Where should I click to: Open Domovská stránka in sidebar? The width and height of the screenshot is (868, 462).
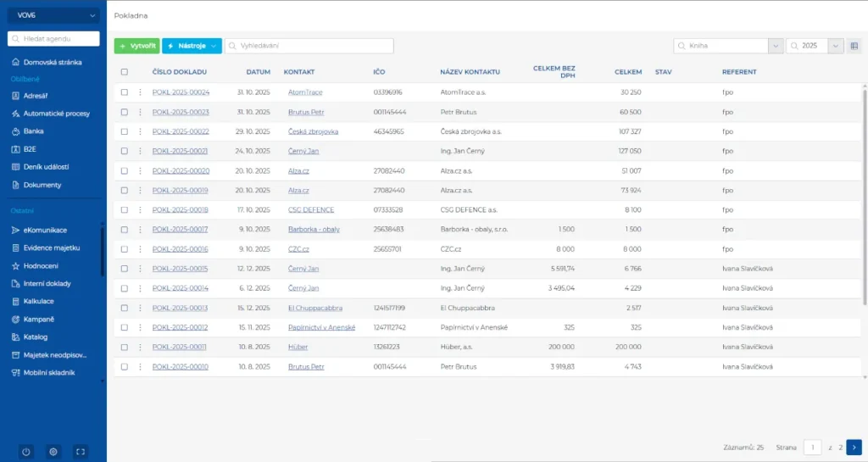(53, 62)
